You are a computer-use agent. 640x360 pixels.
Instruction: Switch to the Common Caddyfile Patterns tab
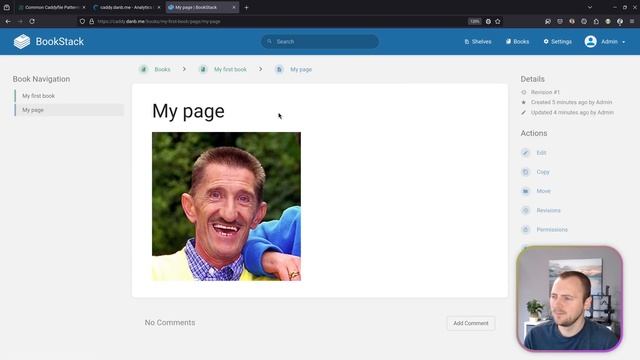point(51,7)
